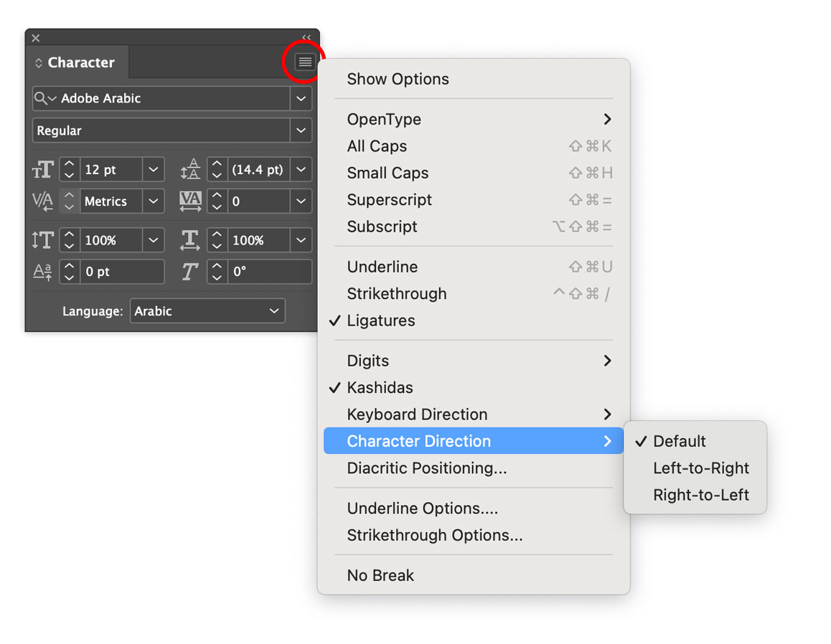This screenshot has height=644, width=831.
Task: Click the tracking icon
Action: (189, 201)
